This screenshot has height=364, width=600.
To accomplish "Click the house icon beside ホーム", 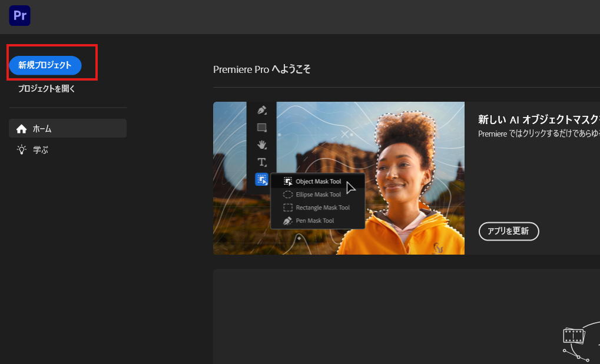I will (x=22, y=129).
